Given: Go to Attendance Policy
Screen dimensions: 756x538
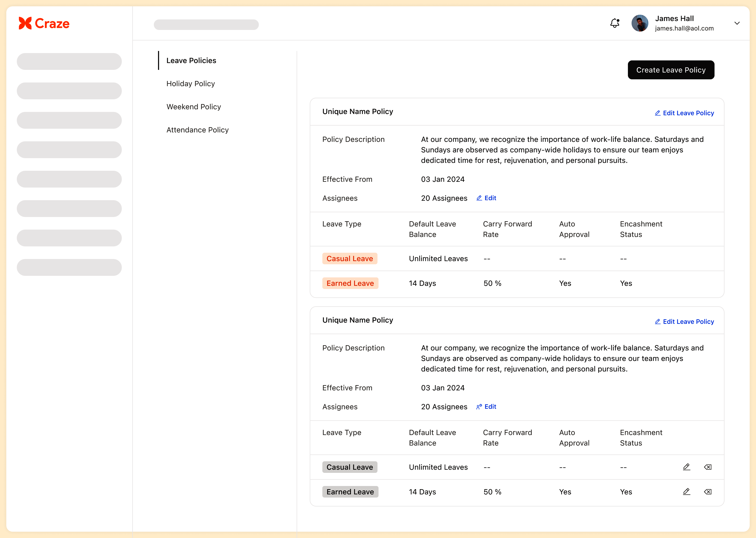Looking at the screenshot, I should coord(197,130).
